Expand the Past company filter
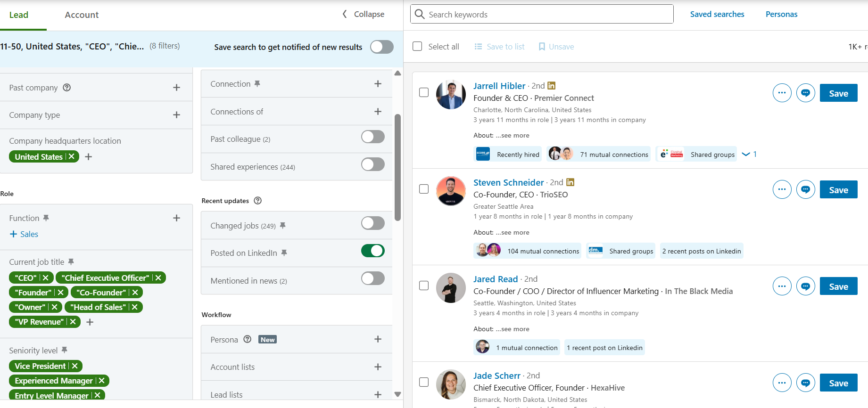Viewport: 868px width, 408px height. pos(177,88)
